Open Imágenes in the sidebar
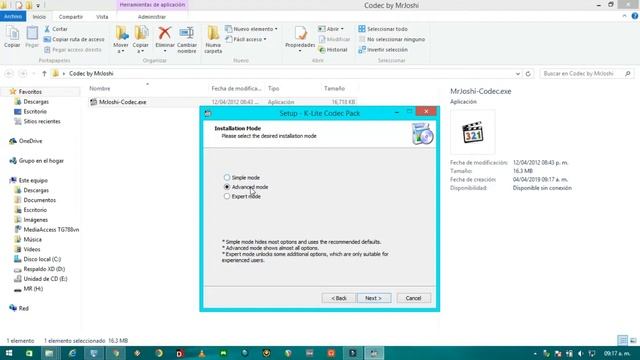 click(36, 220)
